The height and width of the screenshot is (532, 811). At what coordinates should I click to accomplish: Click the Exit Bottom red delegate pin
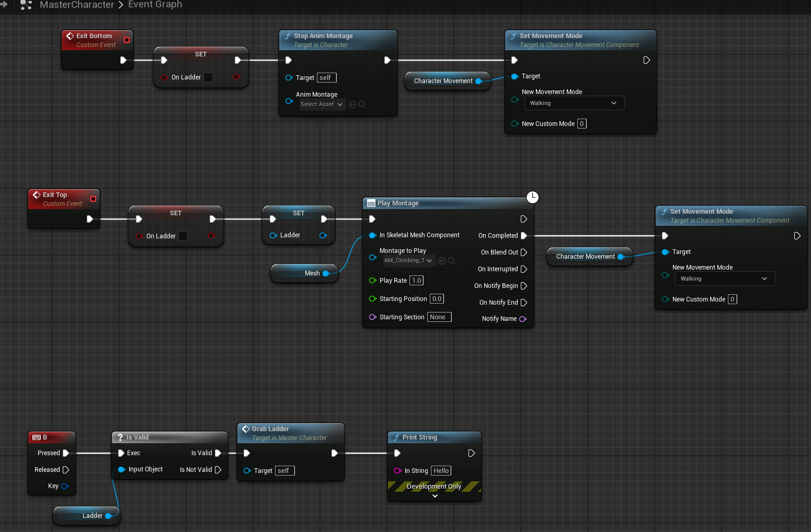coord(127,40)
